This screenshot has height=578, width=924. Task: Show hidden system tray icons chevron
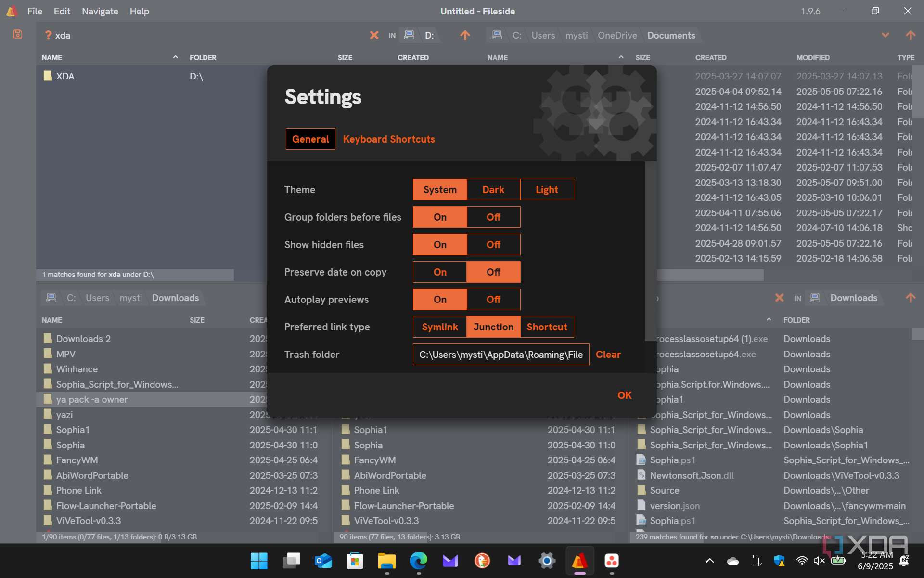pos(709,561)
